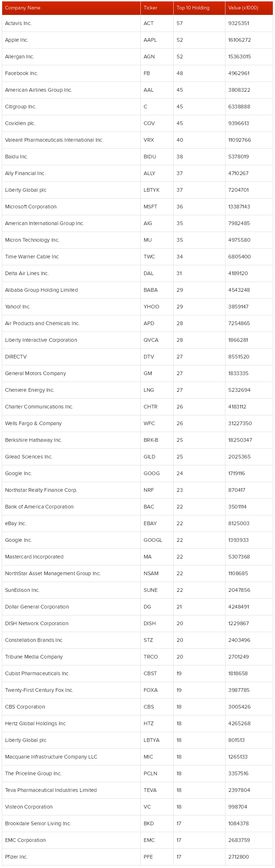Screen dimensions: 275x868
Task: Select the Facebook Inc. row
Action: [137, 73]
